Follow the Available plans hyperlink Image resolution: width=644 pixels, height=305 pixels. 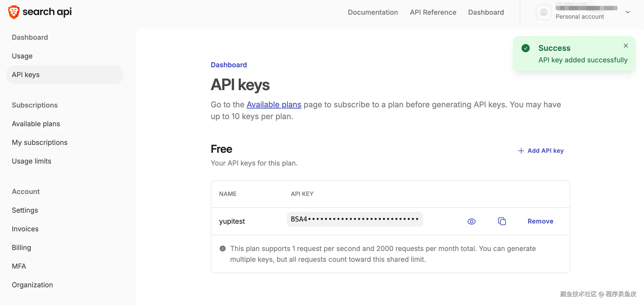pos(274,105)
